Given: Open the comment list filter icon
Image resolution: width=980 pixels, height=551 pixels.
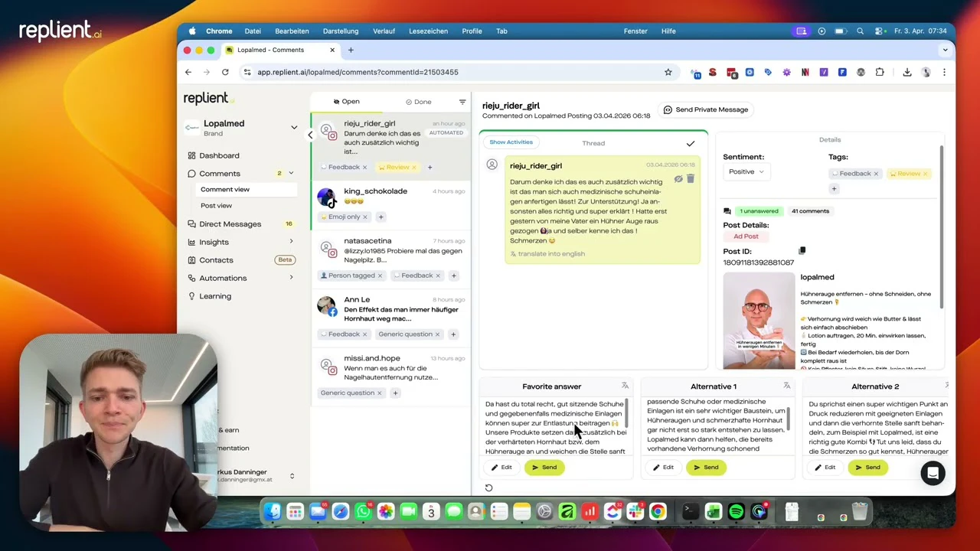Looking at the screenshot, I should point(462,102).
